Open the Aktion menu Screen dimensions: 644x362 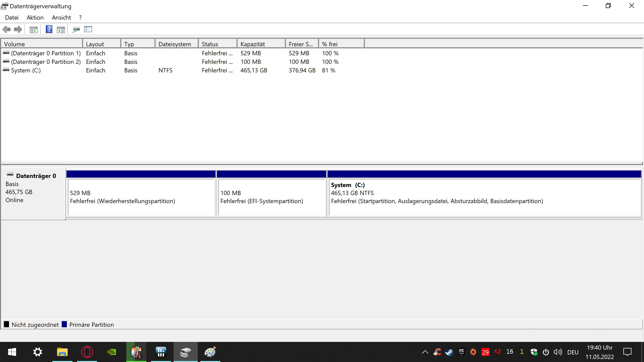click(x=35, y=18)
